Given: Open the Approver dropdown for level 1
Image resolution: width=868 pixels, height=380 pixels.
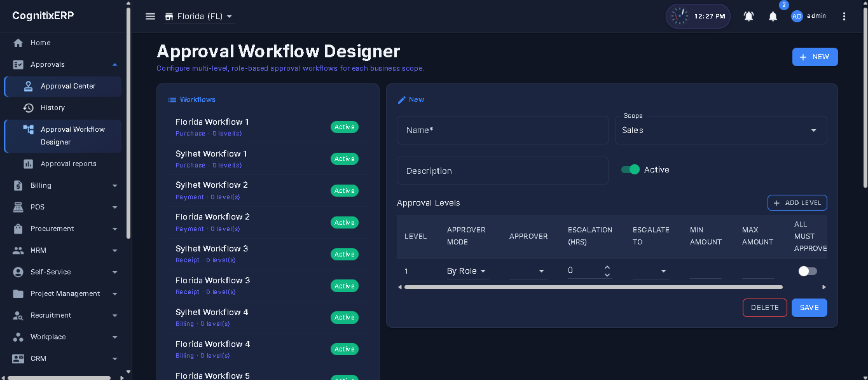Looking at the screenshot, I should click(x=528, y=271).
